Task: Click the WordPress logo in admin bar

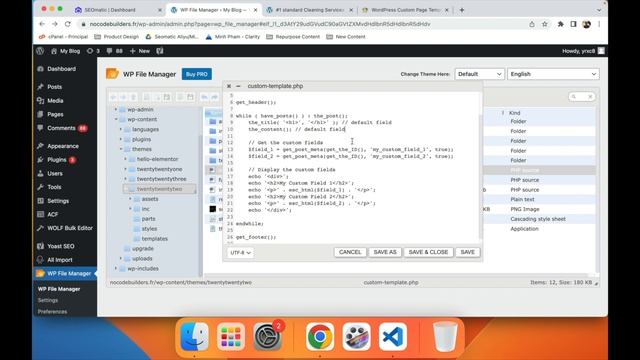Action: (x=40, y=51)
